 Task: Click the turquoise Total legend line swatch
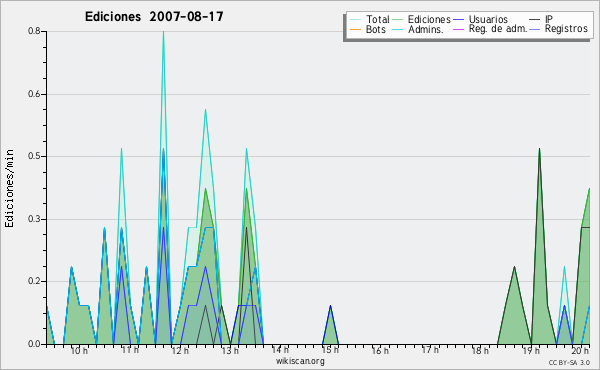pos(355,20)
